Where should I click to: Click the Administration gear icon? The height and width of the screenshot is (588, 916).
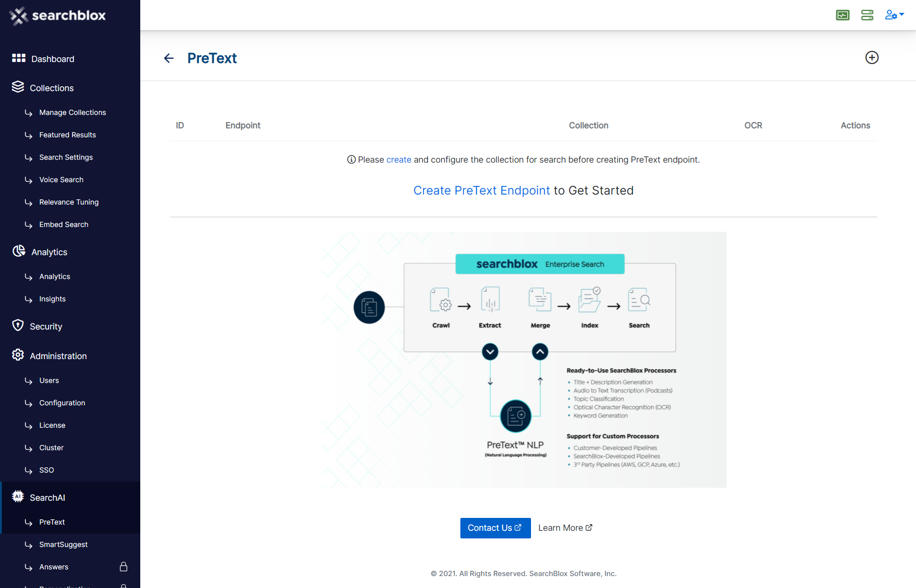[18, 355]
